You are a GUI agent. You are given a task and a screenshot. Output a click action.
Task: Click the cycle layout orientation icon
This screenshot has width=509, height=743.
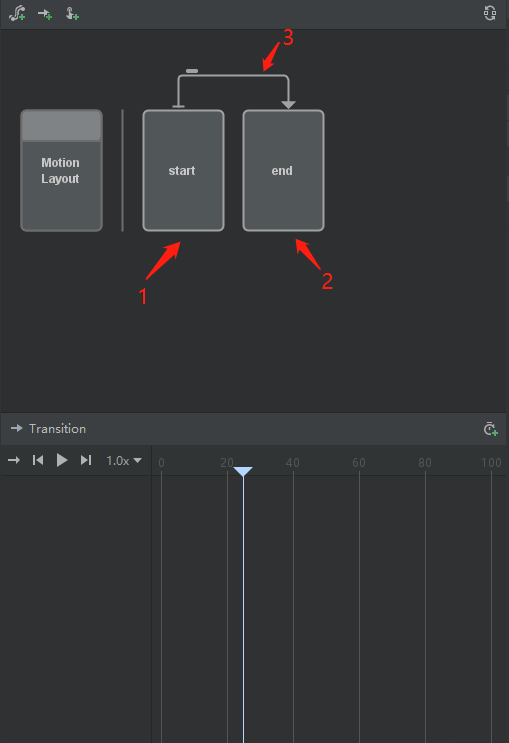click(x=490, y=13)
